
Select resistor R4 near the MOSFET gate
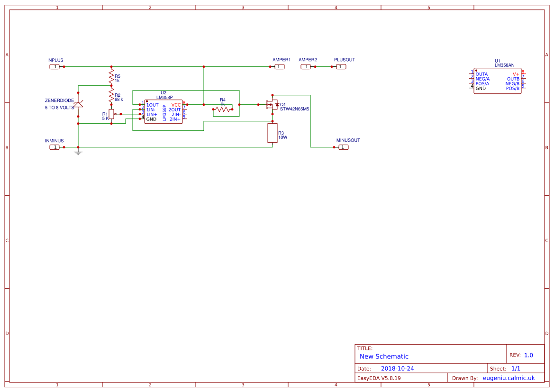pos(224,109)
